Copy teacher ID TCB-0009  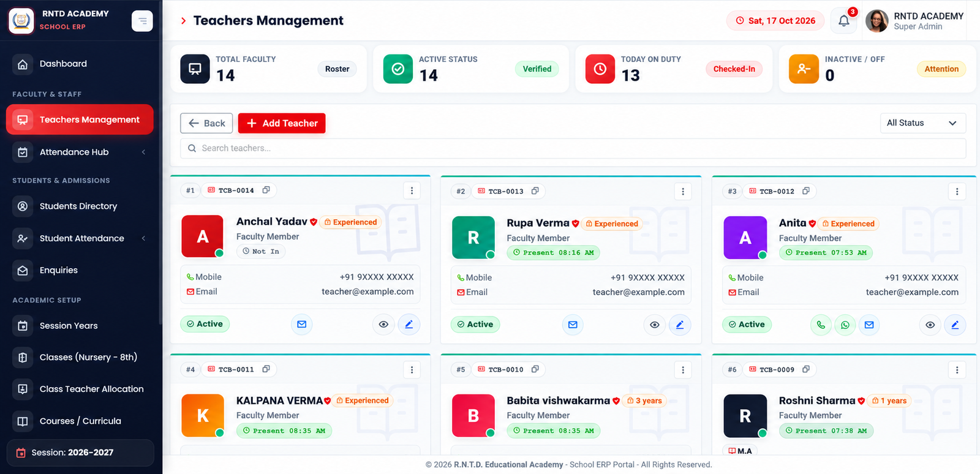click(x=806, y=369)
